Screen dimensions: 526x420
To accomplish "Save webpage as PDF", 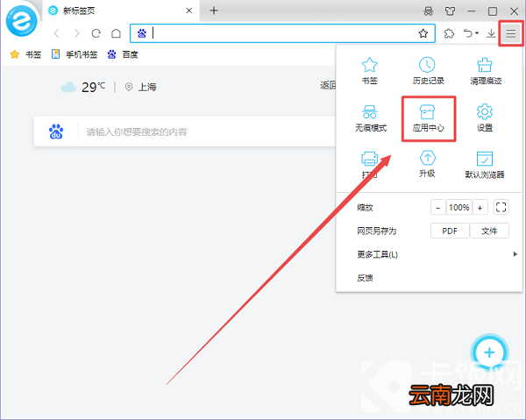I will [x=450, y=231].
